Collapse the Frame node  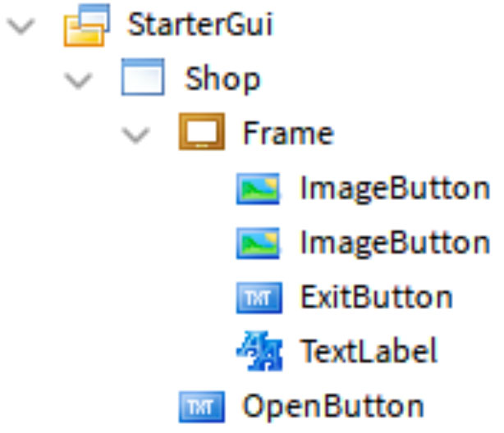pos(136,135)
